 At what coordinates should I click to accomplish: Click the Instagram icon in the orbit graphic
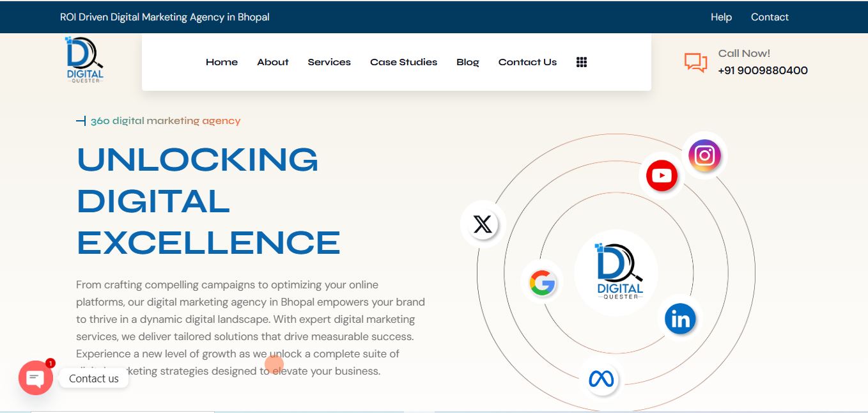pos(704,155)
